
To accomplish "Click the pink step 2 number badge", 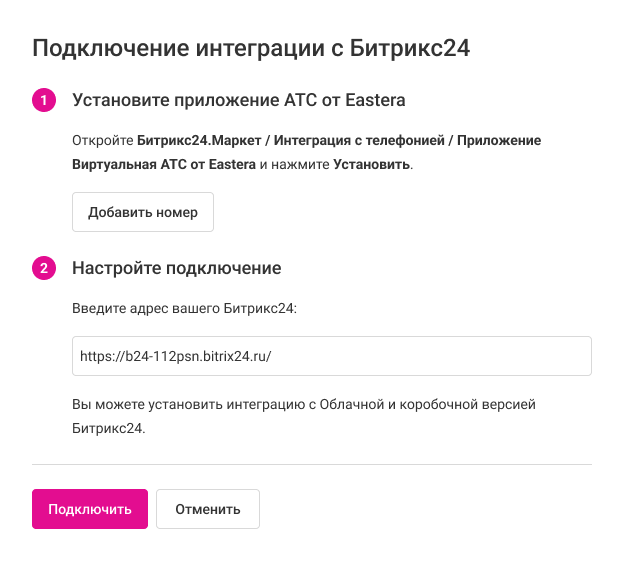I will (44, 268).
